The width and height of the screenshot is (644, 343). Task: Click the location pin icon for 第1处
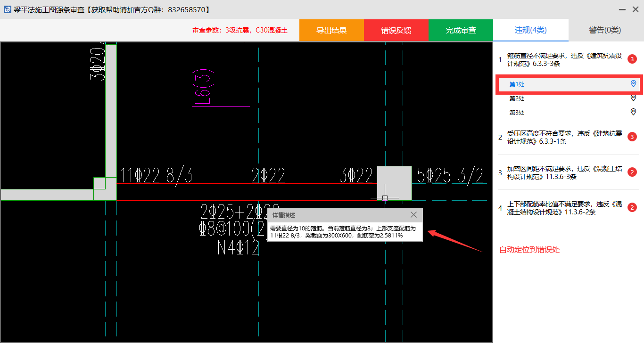click(633, 84)
